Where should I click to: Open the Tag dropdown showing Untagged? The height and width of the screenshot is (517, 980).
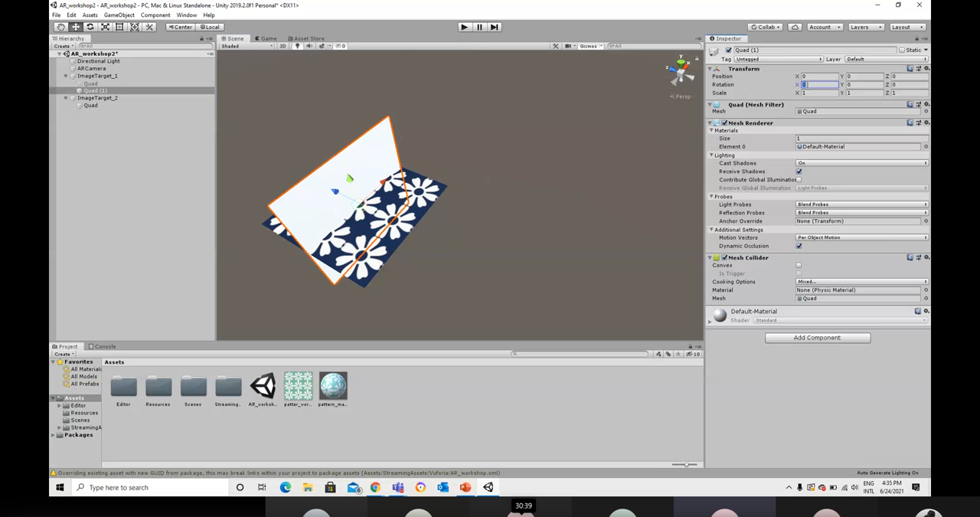[x=779, y=59]
